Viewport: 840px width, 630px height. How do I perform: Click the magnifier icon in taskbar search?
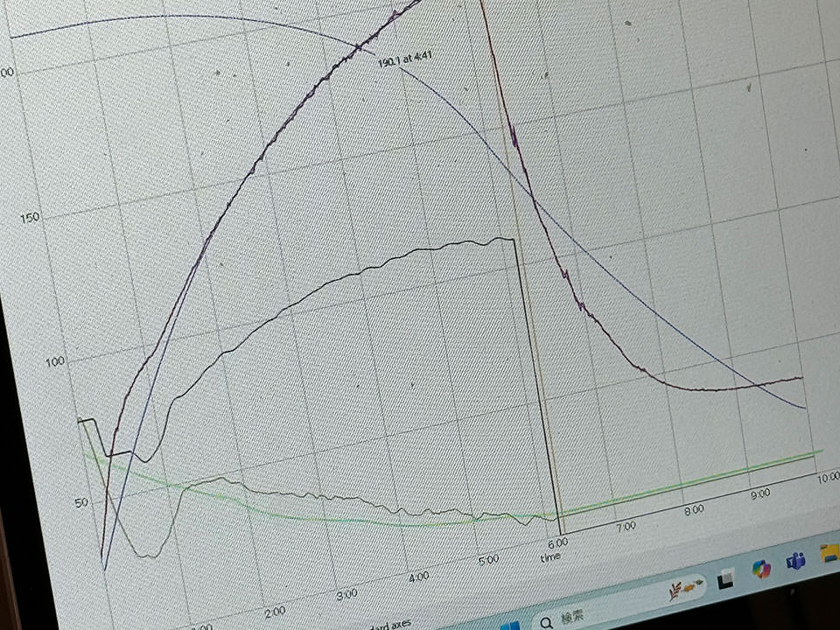pyautogui.click(x=547, y=622)
